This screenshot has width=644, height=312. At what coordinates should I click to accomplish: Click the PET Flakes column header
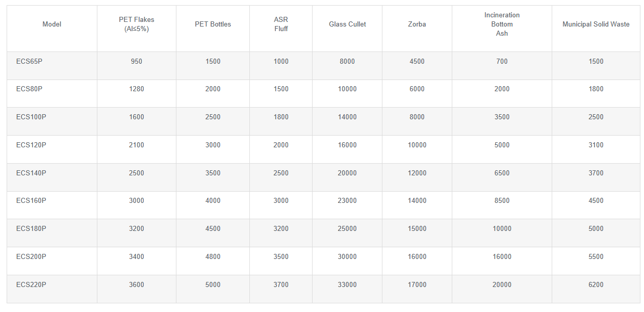click(136, 24)
